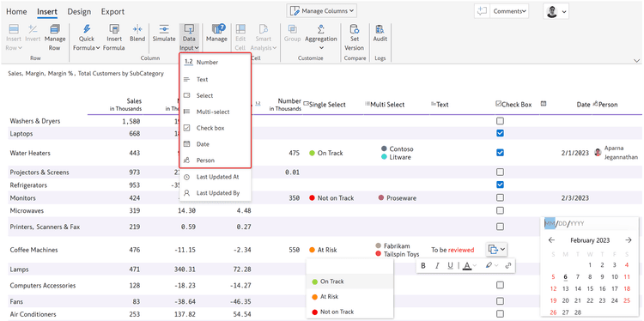This screenshot has height=321, width=644.
Task: Choose Multi-select from Data Input menu
Action: 216,112
